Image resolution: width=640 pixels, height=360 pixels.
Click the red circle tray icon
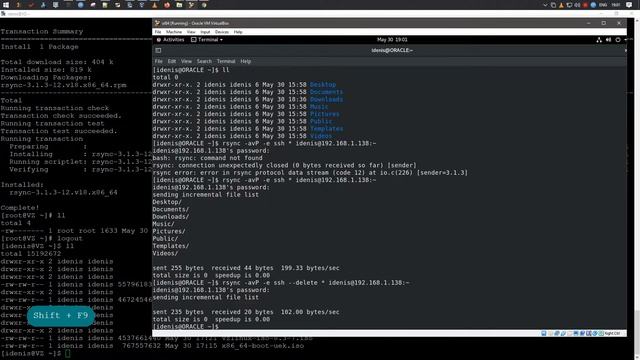coord(585,5)
